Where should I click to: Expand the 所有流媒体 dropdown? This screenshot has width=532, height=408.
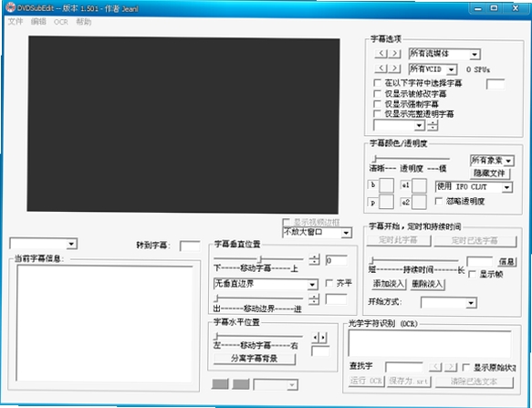(x=475, y=55)
